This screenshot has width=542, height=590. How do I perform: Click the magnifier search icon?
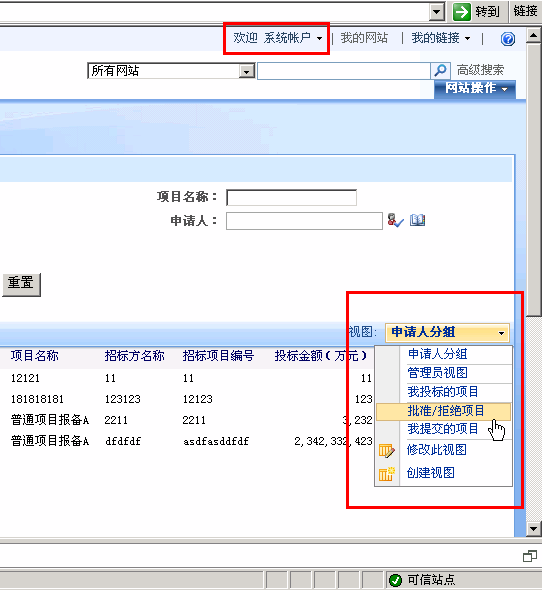(x=440, y=70)
